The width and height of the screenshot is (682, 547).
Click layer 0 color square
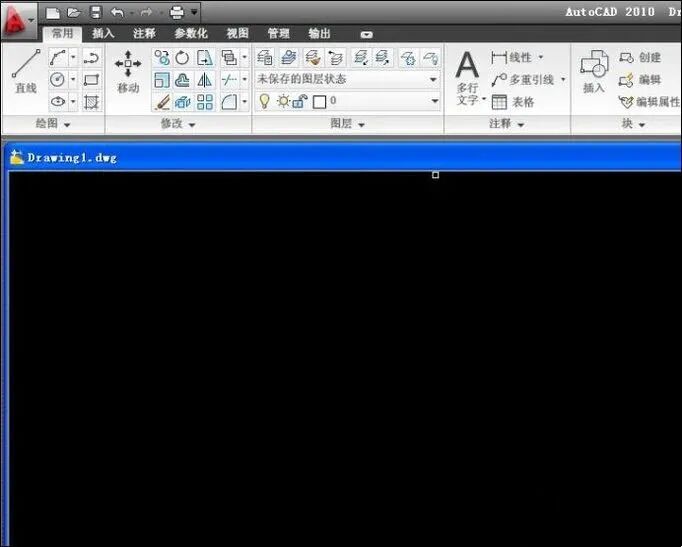point(320,102)
